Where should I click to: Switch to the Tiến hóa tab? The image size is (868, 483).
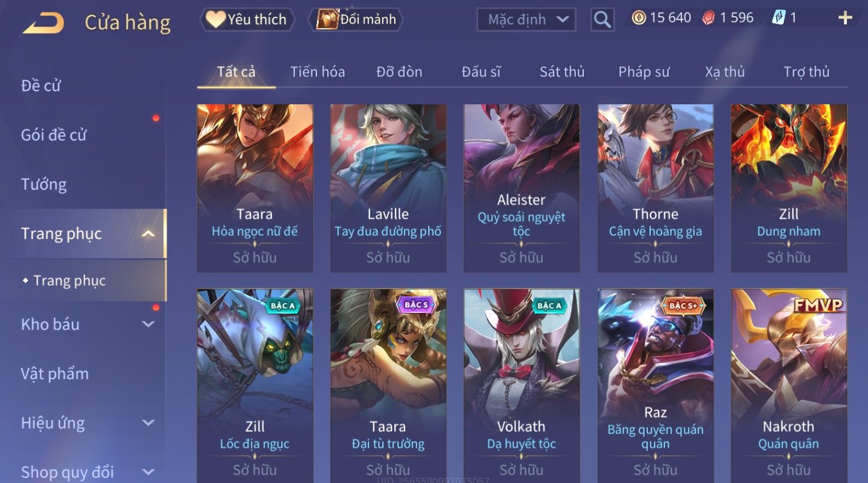318,72
